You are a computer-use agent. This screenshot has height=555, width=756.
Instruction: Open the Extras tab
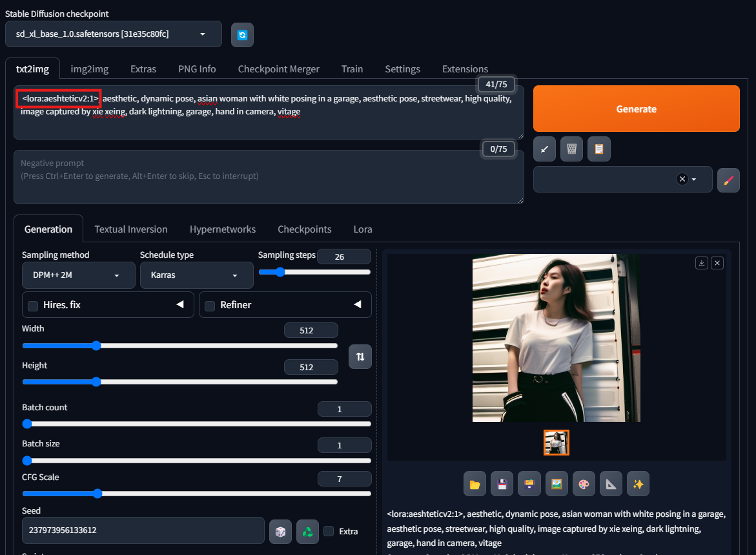click(x=143, y=69)
